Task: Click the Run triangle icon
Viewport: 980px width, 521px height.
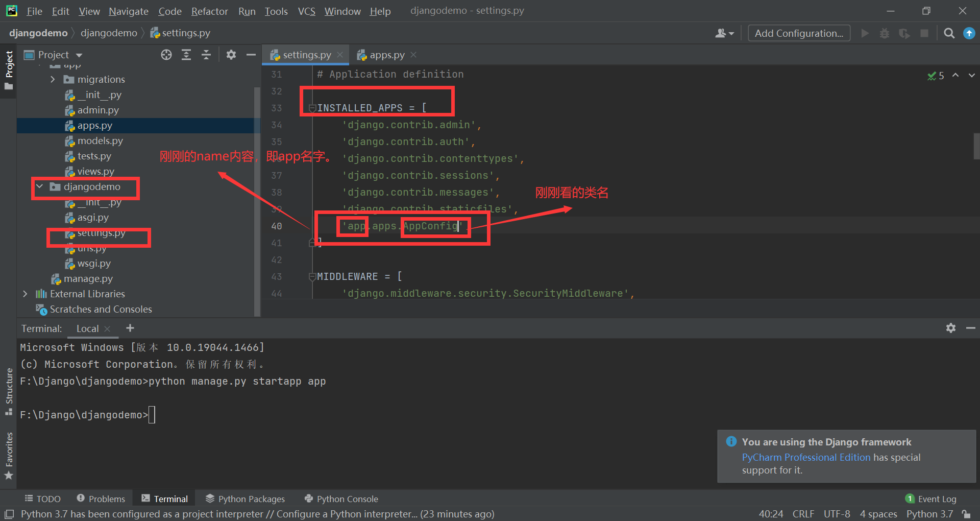Action: tap(865, 33)
